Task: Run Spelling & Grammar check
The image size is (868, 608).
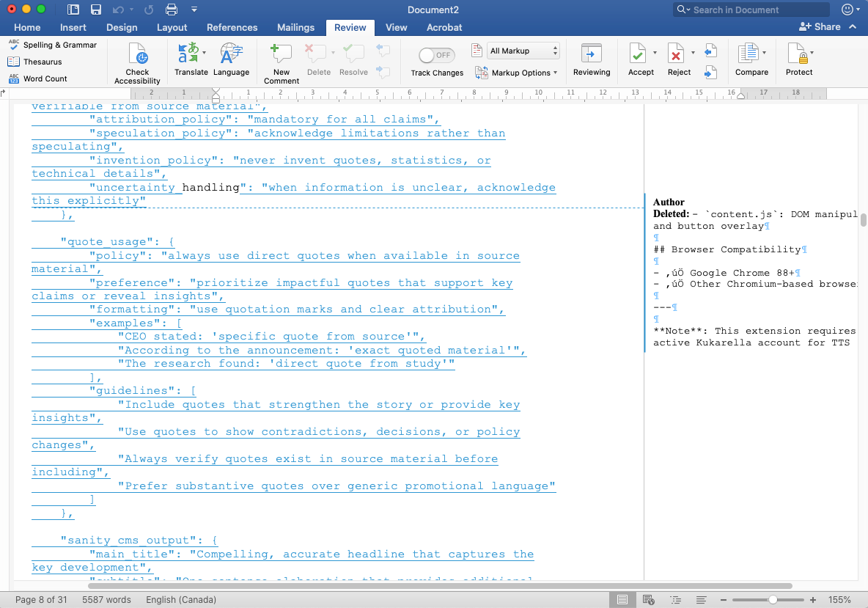Action: 53,45
